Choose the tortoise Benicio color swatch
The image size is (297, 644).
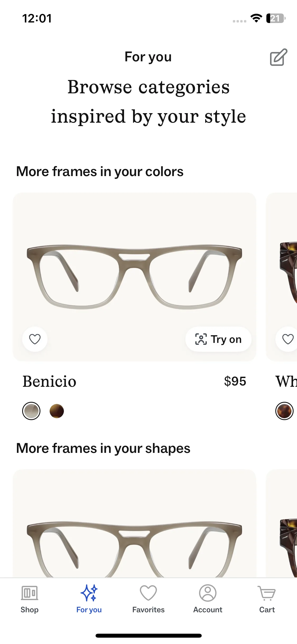57,411
